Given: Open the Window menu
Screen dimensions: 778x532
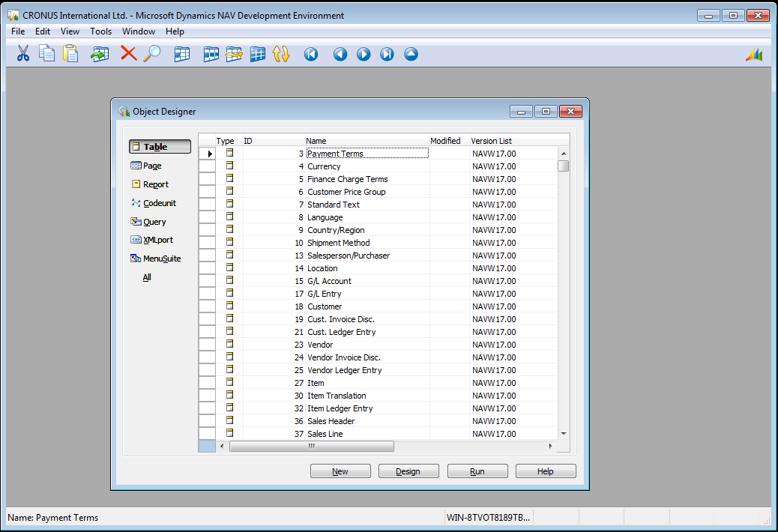Looking at the screenshot, I should pyautogui.click(x=139, y=31).
